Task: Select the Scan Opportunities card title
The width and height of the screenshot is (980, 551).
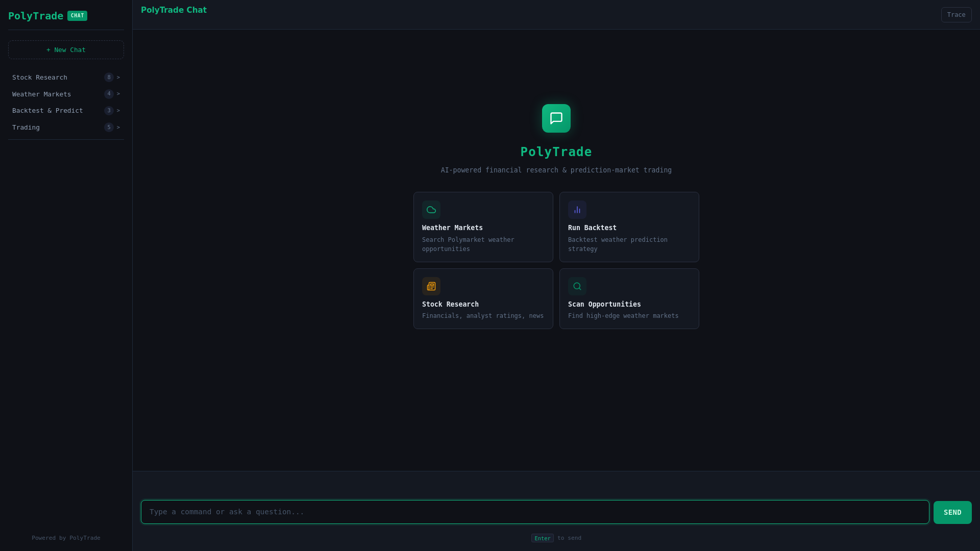Action: click(604, 304)
